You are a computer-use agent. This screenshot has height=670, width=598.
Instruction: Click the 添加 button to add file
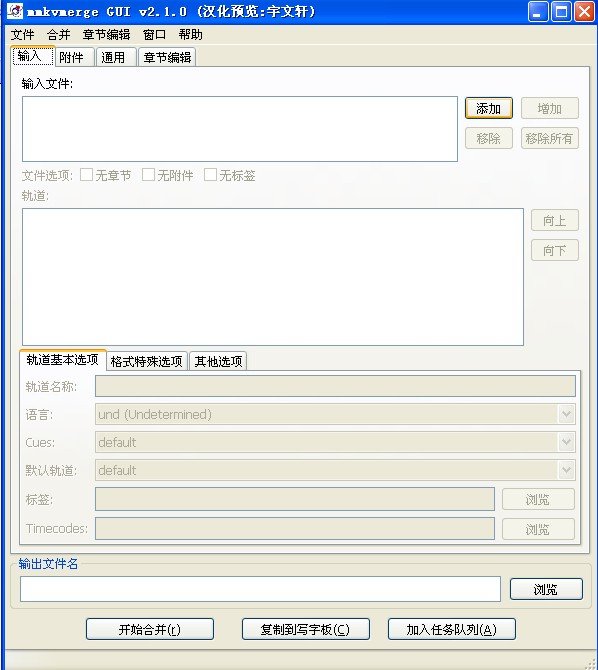click(489, 109)
